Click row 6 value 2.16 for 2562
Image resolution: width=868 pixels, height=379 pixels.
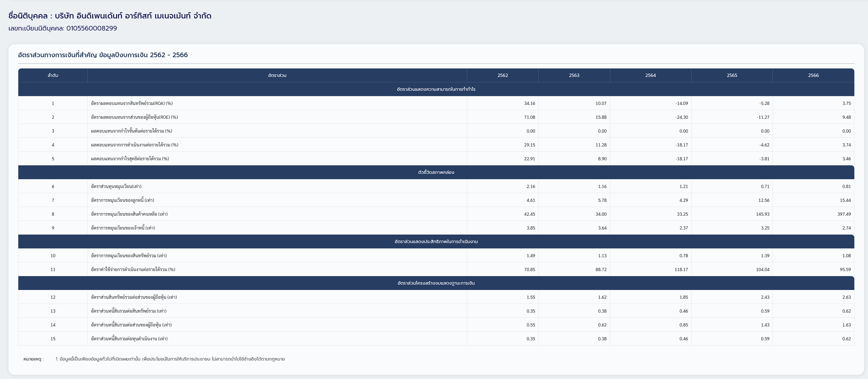pos(531,186)
